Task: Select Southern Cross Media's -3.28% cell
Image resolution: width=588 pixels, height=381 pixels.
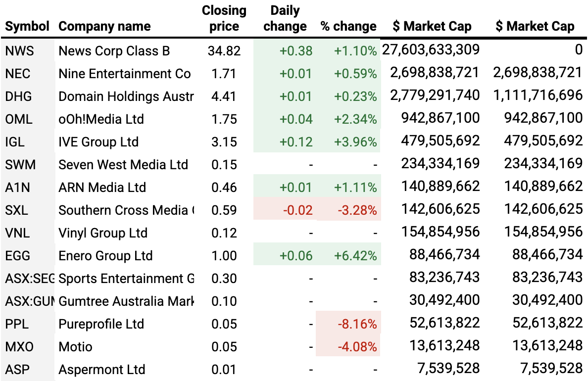Action: (356, 210)
